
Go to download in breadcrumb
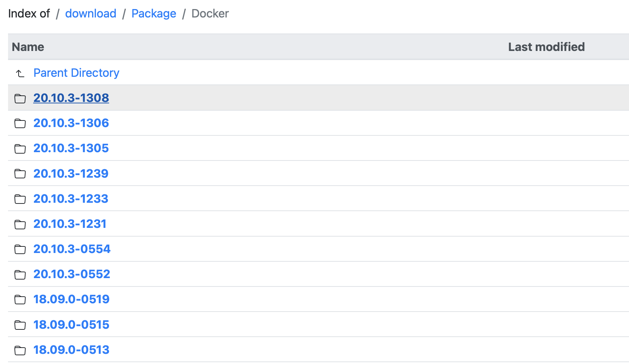pyautogui.click(x=91, y=13)
